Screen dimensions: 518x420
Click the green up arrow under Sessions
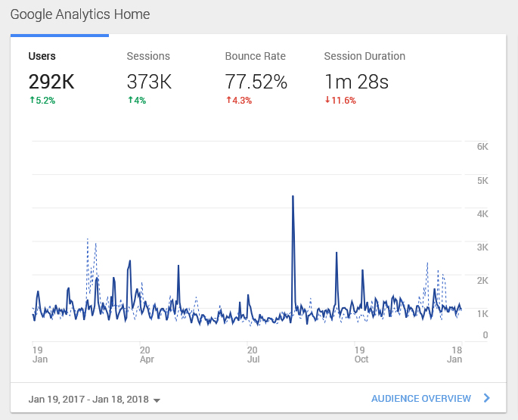[129, 100]
